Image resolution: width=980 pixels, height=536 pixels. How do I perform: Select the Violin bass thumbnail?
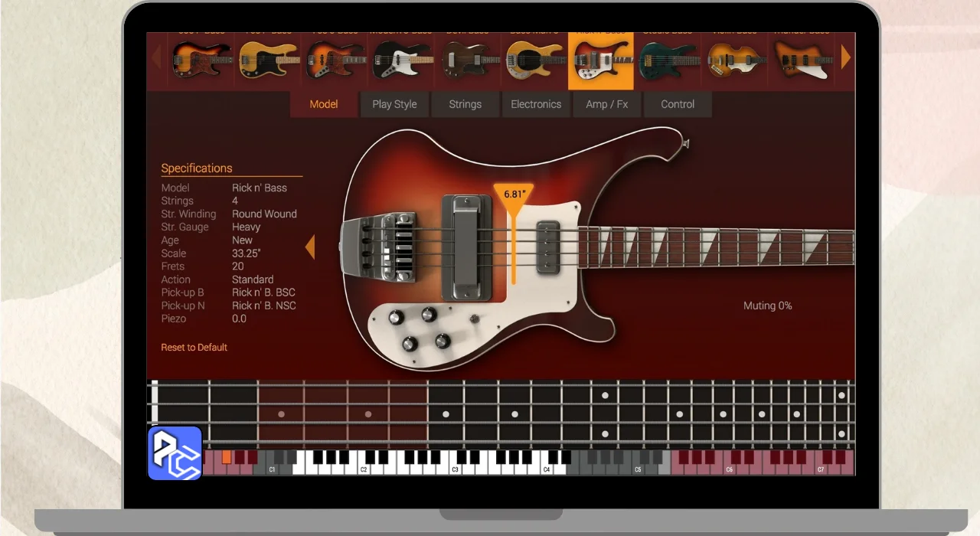pos(736,59)
